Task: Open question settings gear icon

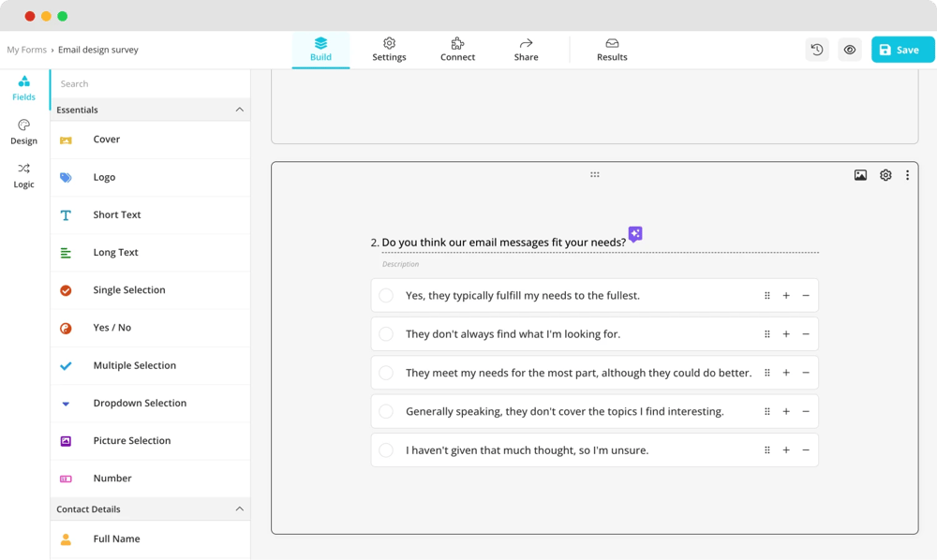Action: pos(885,175)
